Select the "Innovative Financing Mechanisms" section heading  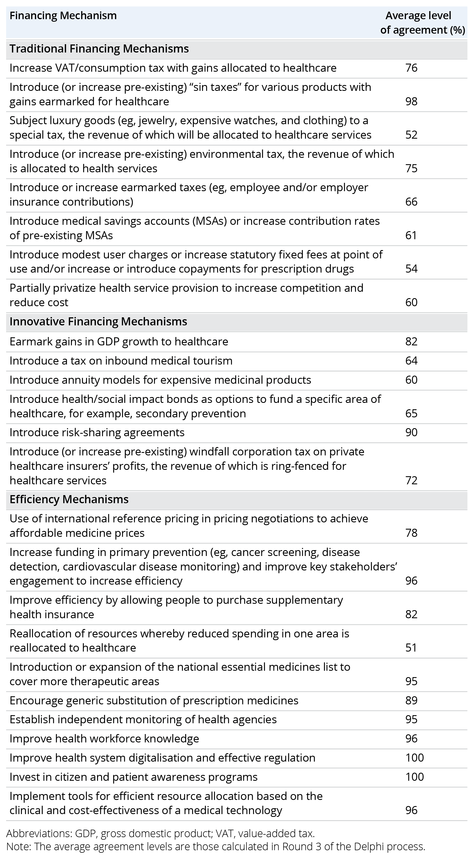98,322
